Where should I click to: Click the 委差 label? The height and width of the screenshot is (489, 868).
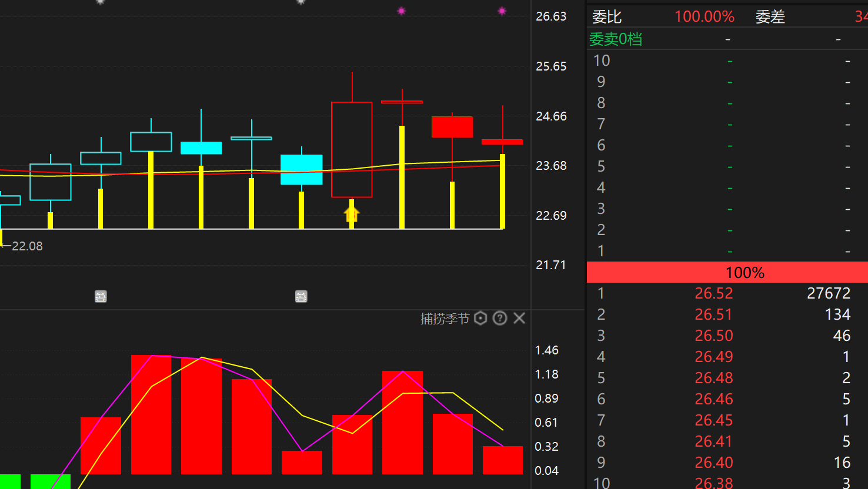(770, 16)
